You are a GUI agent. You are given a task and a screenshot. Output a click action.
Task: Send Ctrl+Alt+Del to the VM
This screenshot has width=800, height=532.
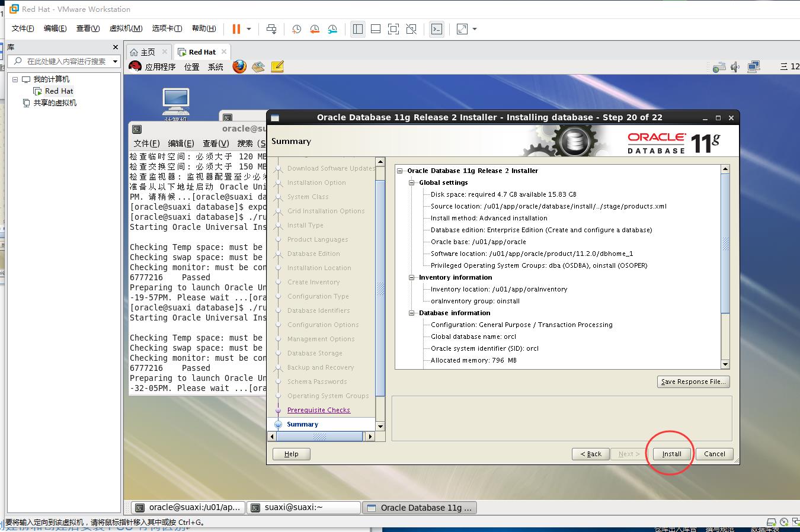[x=271, y=29]
